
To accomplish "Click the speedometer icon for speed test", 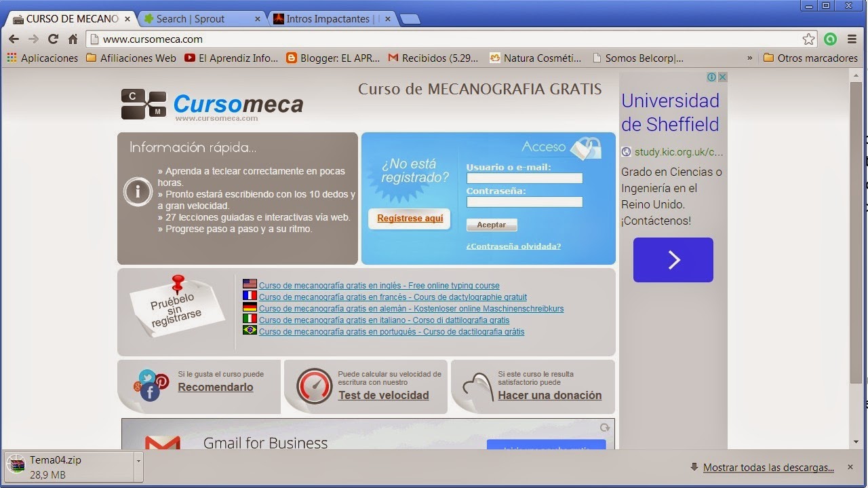I will (314, 386).
